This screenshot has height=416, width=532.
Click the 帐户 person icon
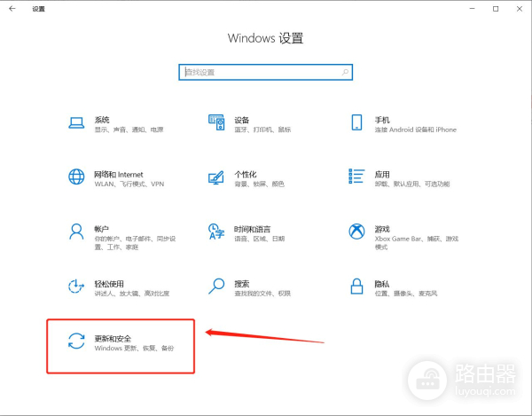[76, 232]
